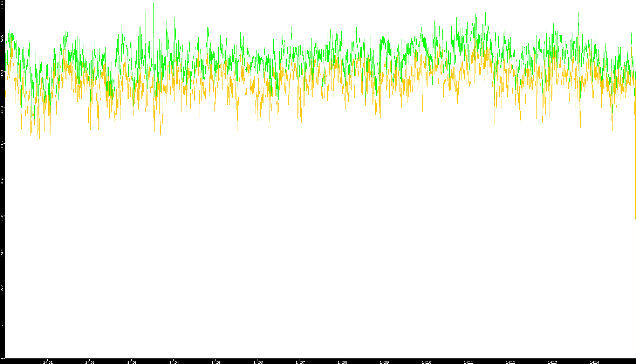The width and height of the screenshot is (636, 364).
Task: Click the 1272 vertical axis label
Action: (2, 289)
